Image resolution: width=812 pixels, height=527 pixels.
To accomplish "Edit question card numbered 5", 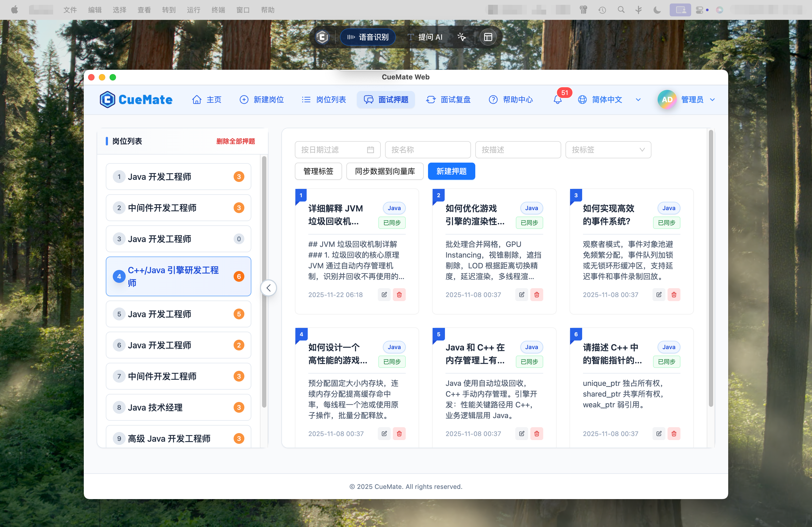I will (x=521, y=434).
